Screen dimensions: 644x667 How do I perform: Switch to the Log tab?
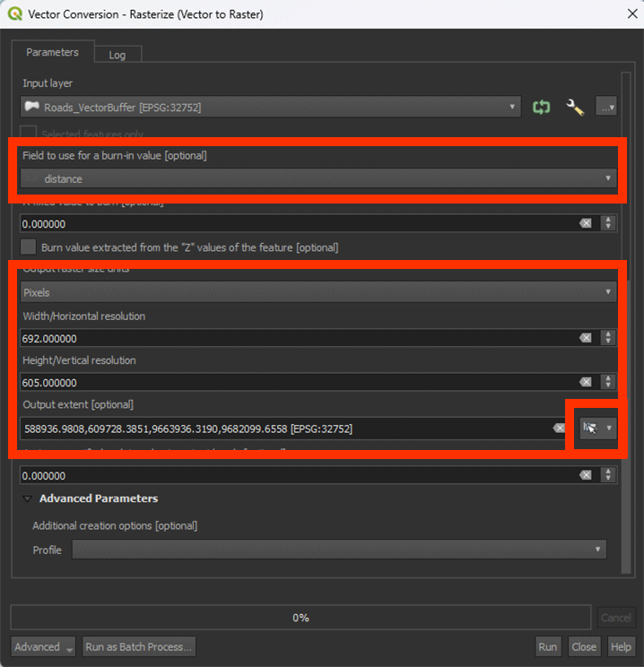(x=117, y=55)
